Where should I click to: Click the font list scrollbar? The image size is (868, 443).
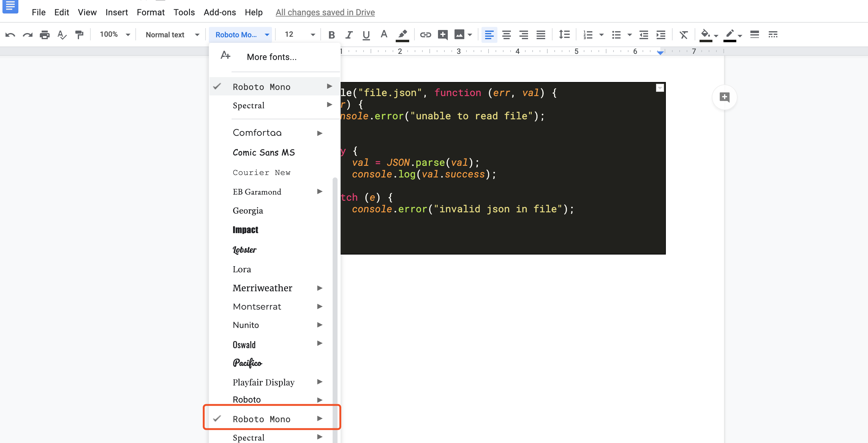(335, 310)
